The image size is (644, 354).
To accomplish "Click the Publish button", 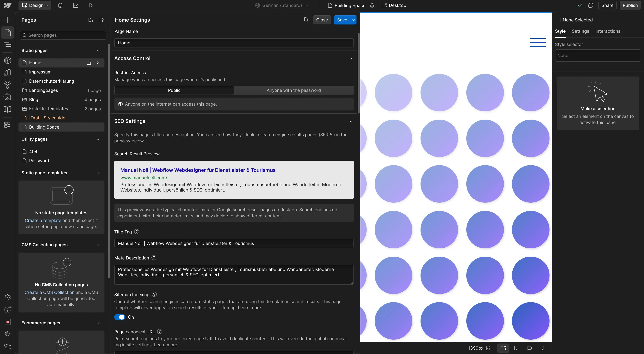I will [x=630, y=5].
